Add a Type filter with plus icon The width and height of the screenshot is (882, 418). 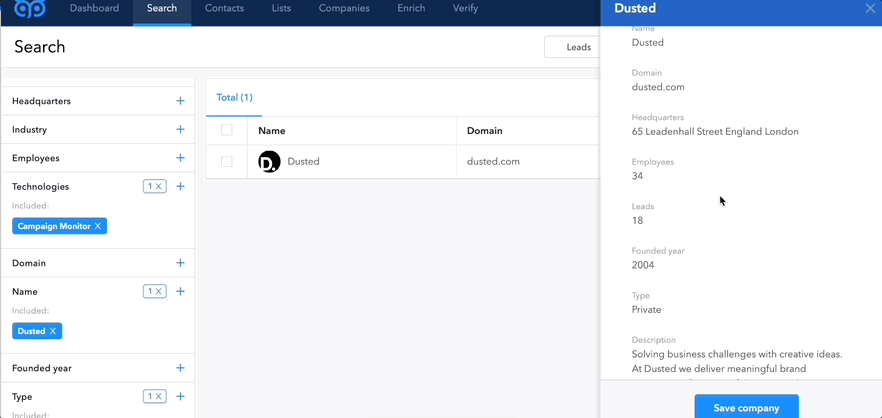180,397
